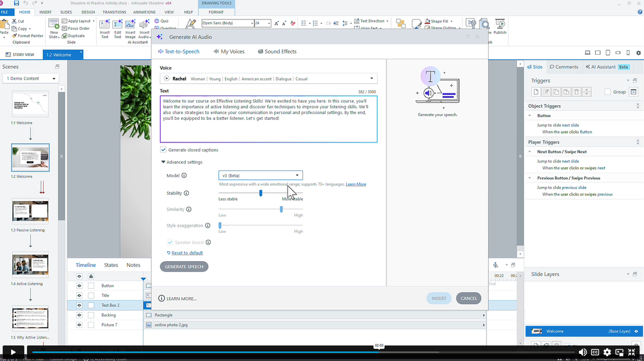
Task: Click the Edit Text AI Assistant icon
Action: 117,29
